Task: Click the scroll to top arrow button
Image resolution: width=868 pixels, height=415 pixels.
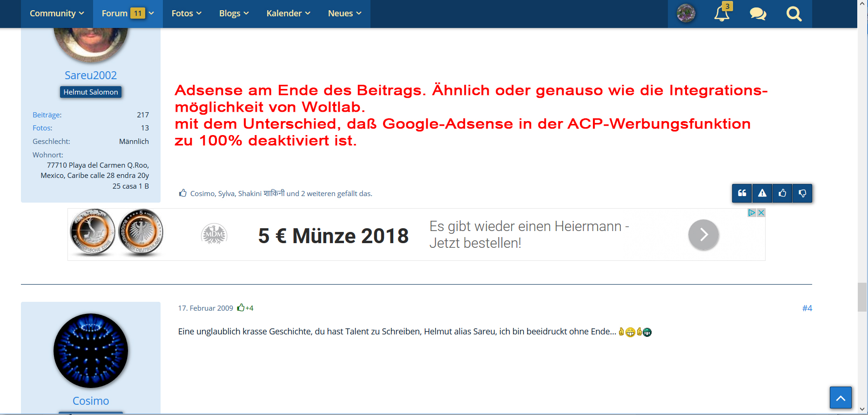Action: [x=841, y=398]
